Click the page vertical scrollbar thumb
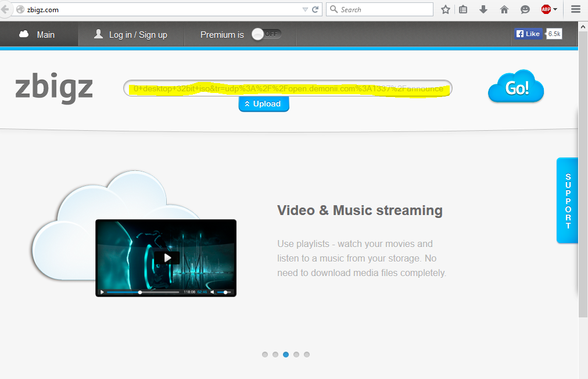 point(583,174)
